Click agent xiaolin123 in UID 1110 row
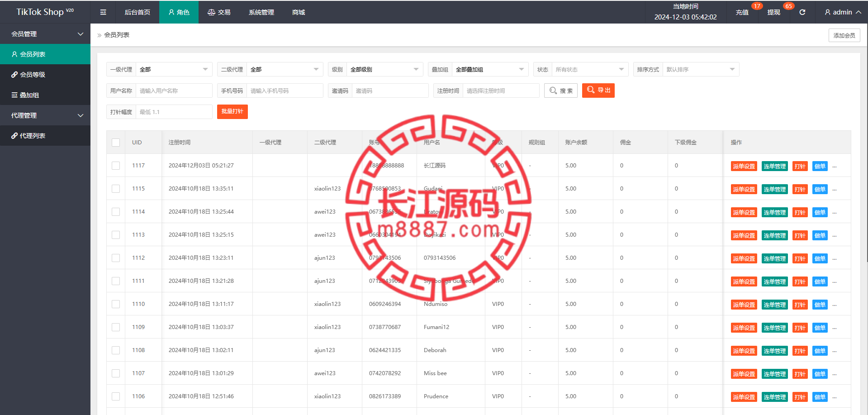The image size is (868, 415). tap(327, 304)
